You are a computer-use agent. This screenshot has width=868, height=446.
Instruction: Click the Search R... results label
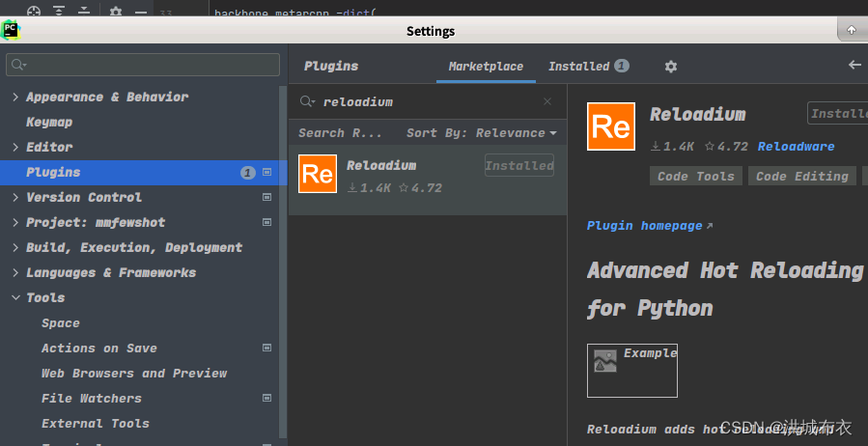[340, 133]
